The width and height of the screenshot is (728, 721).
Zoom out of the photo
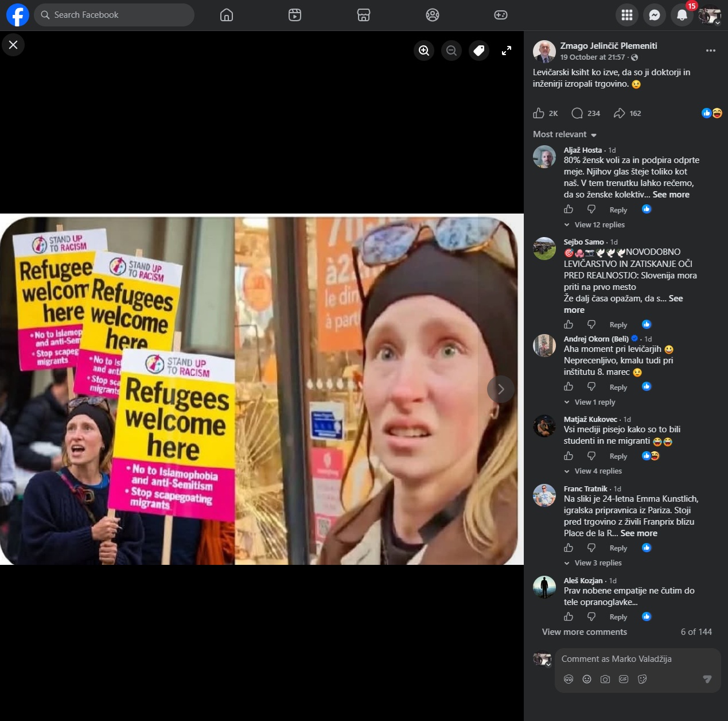[451, 51]
